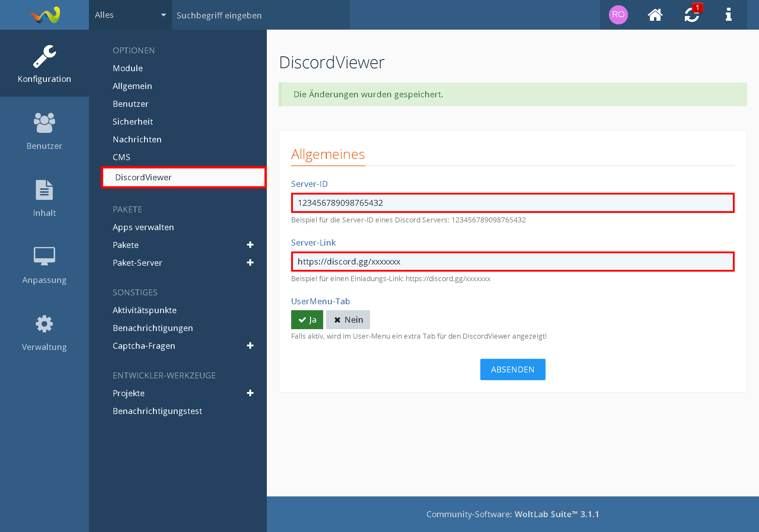Screen dimensions: 759x532
Task: Open the Projekte developer tools entry
Action: click(x=129, y=393)
